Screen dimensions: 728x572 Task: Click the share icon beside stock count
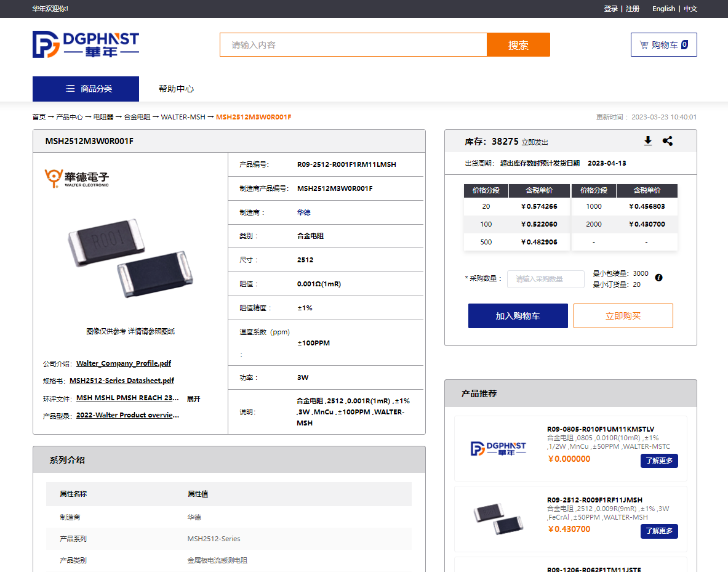click(668, 141)
